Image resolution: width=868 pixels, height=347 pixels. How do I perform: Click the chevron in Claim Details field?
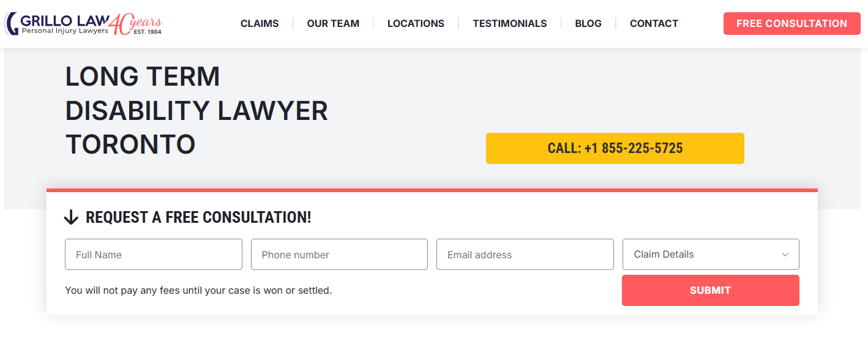tap(785, 255)
